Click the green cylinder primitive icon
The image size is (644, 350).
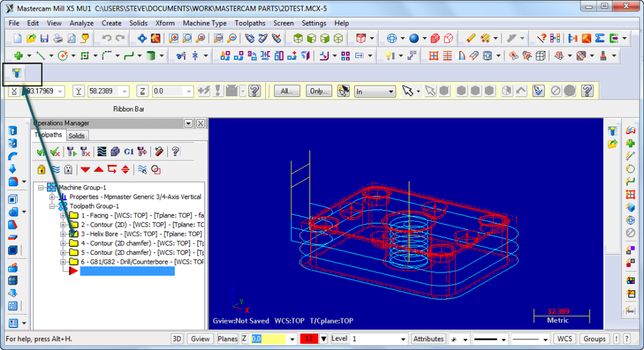pyautogui.click(x=151, y=55)
